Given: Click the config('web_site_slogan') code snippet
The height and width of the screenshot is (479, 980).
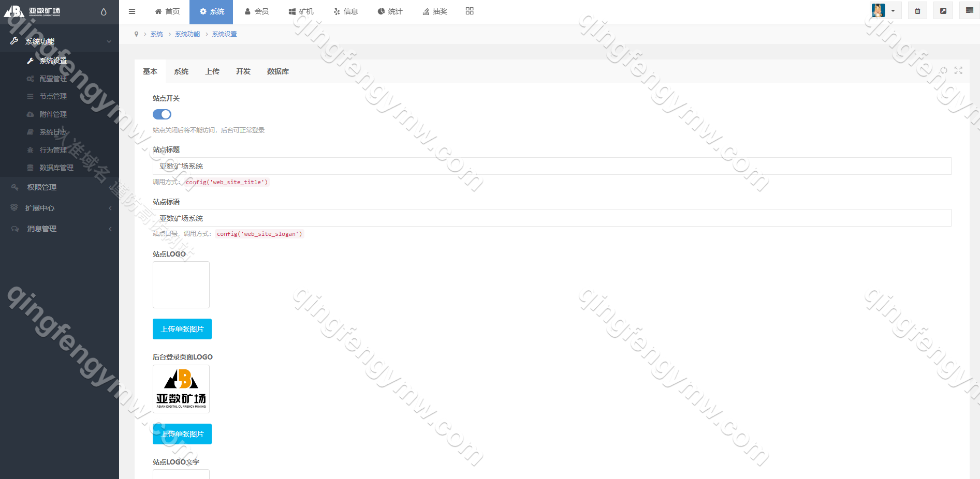Looking at the screenshot, I should pos(259,234).
